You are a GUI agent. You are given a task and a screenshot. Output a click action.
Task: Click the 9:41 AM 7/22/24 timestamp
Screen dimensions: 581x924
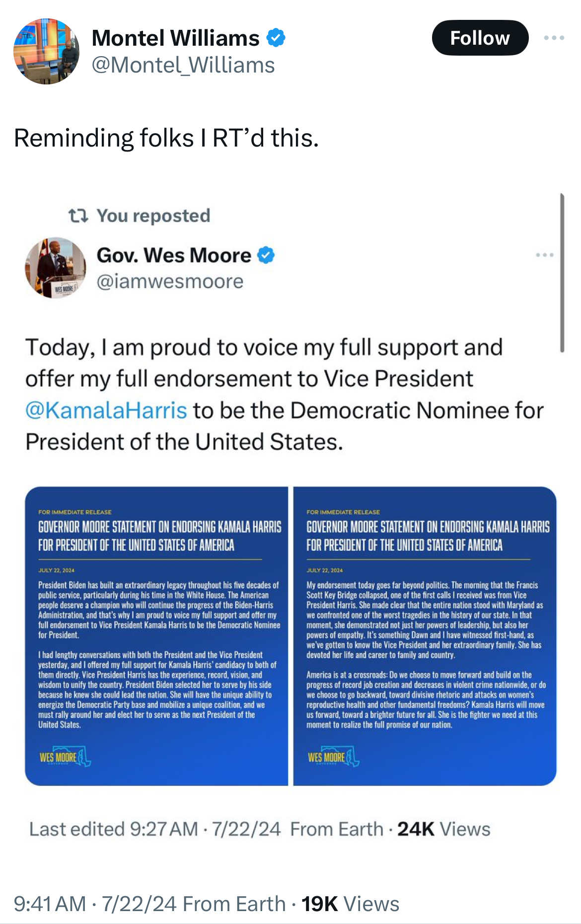click(95, 904)
